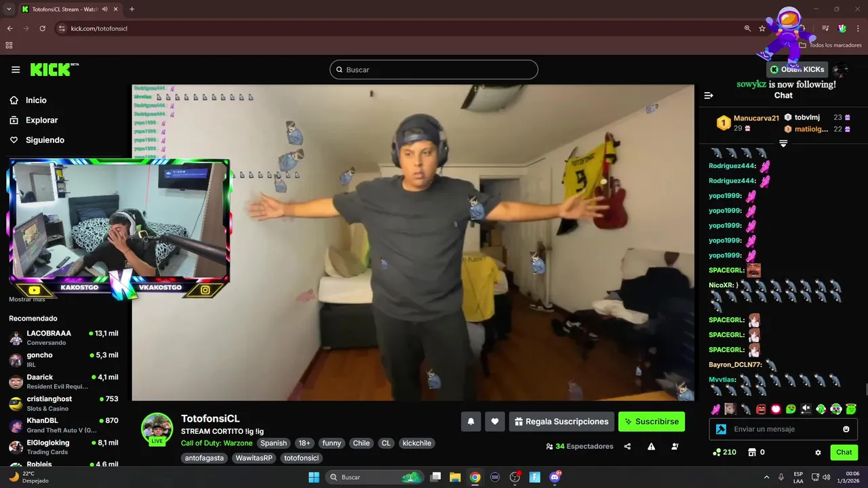Pick the green halo emote

[x=851, y=409]
